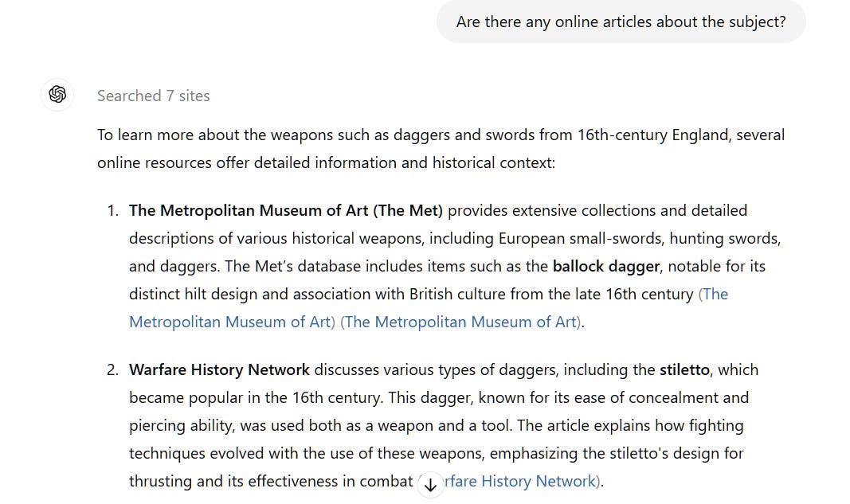850x504 pixels.
Task: Click the bold 'ballock dagger' text
Action: coord(606,266)
